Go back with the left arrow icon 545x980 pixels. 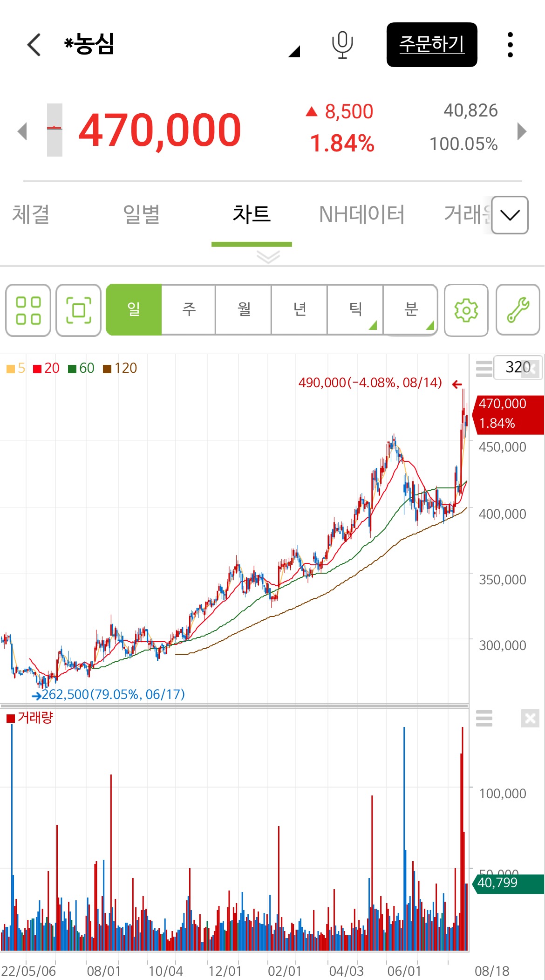coord(34,45)
